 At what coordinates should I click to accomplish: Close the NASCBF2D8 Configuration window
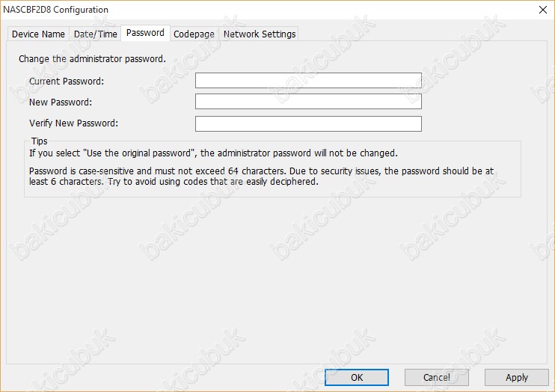542,10
